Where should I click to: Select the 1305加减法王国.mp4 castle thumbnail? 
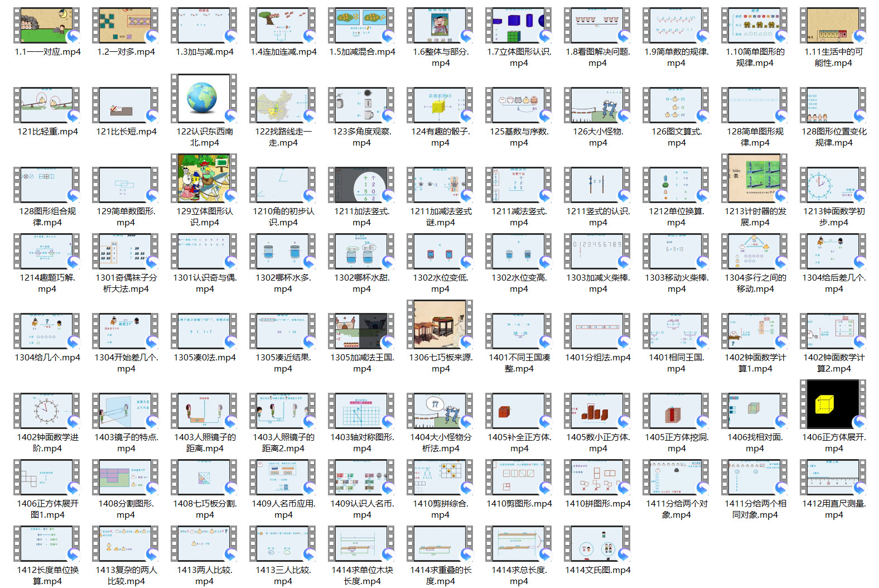pos(361,331)
